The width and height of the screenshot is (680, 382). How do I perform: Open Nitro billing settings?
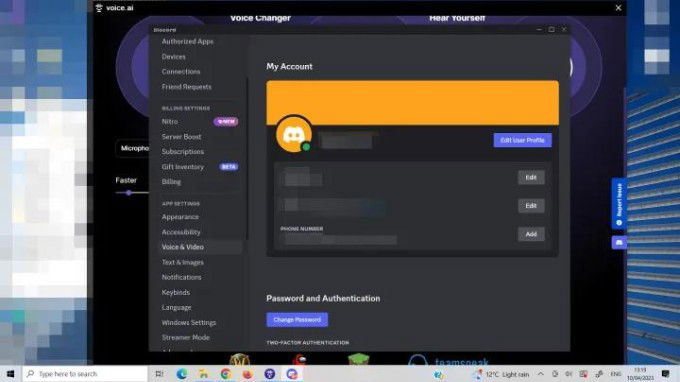click(x=170, y=122)
